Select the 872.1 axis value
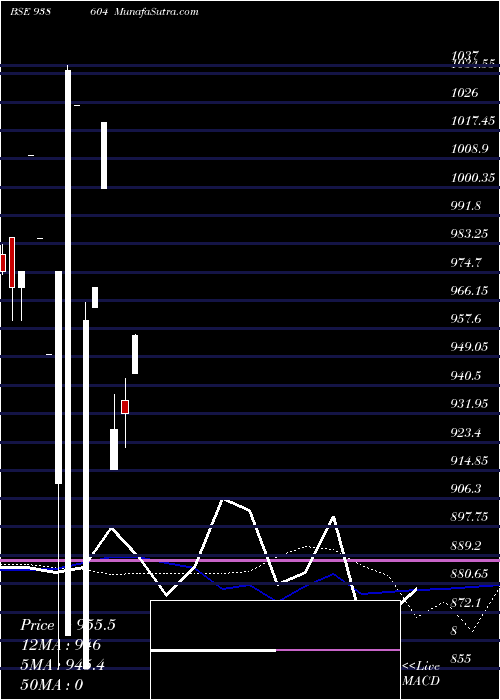Image resolution: width=500 pixels, height=700 pixels. (466, 603)
